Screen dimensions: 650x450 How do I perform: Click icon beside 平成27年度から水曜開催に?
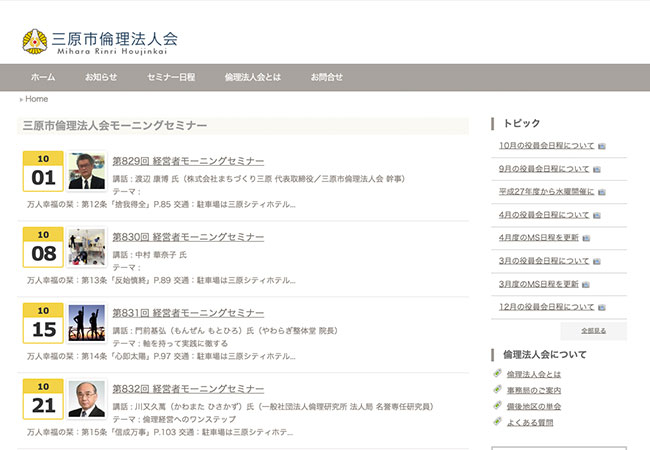(602, 192)
